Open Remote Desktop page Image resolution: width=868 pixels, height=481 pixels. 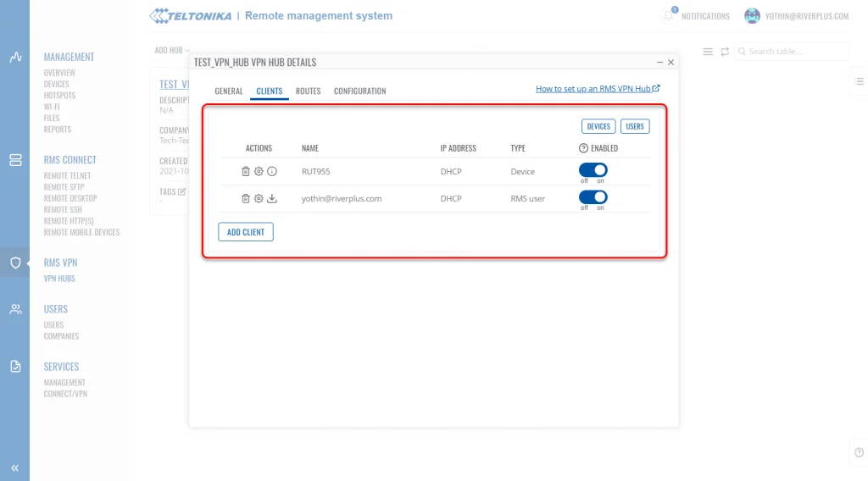(x=70, y=198)
